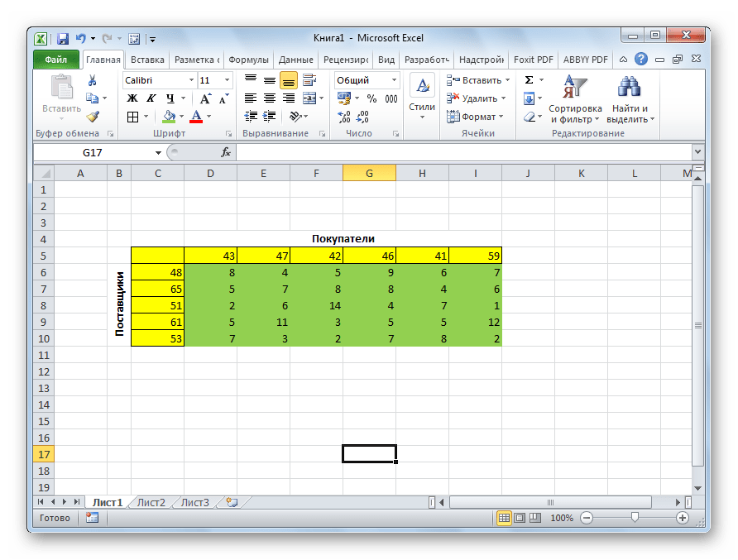The width and height of the screenshot is (738, 560).
Task: Open the Стили styles dropdown
Action: click(x=422, y=97)
